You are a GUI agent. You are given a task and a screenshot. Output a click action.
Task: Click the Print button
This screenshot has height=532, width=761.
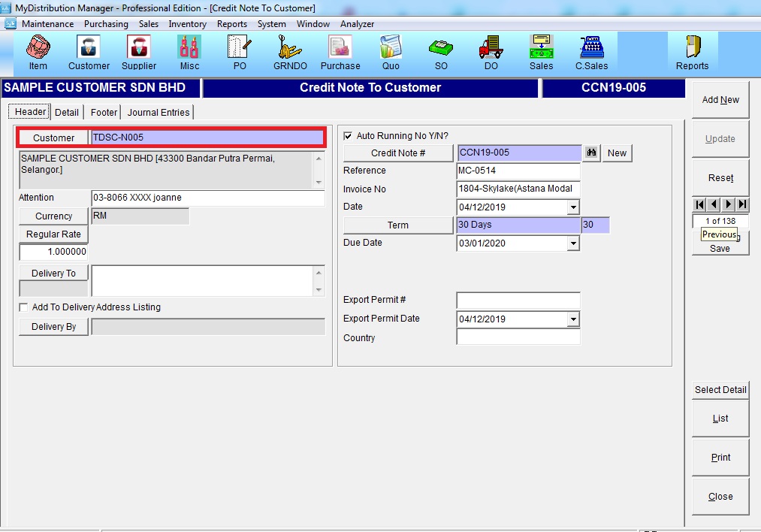tap(720, 458)
